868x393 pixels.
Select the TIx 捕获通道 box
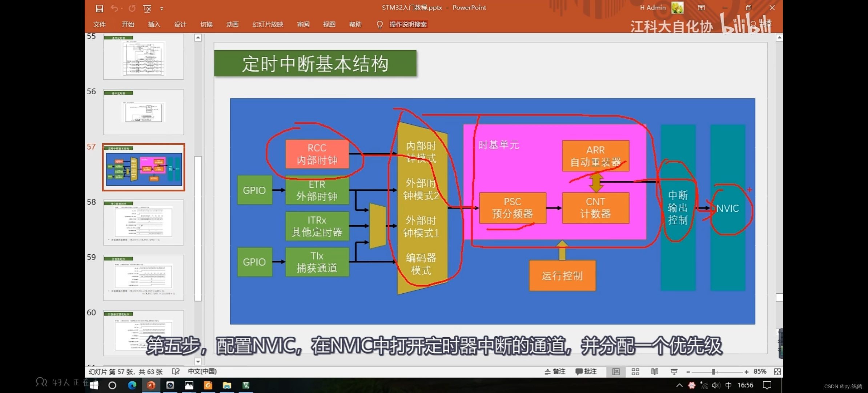click(x=317, y=262)
